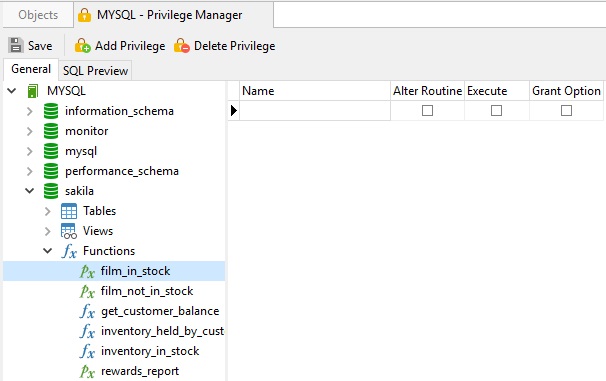Expand the information_schema database node
This screenshot has height=381, width=606.
[x=30, y=111]
